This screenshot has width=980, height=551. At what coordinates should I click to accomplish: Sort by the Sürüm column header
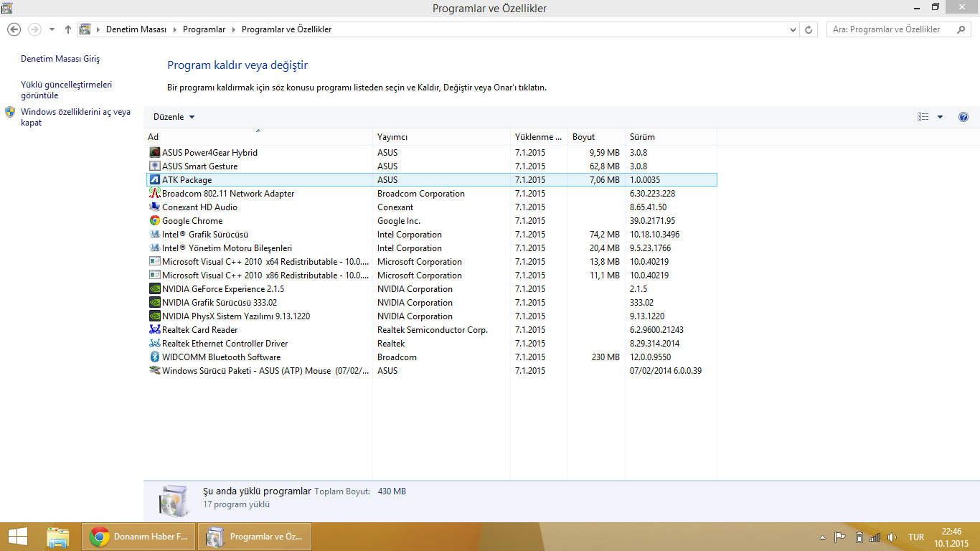tap(671, 136)
